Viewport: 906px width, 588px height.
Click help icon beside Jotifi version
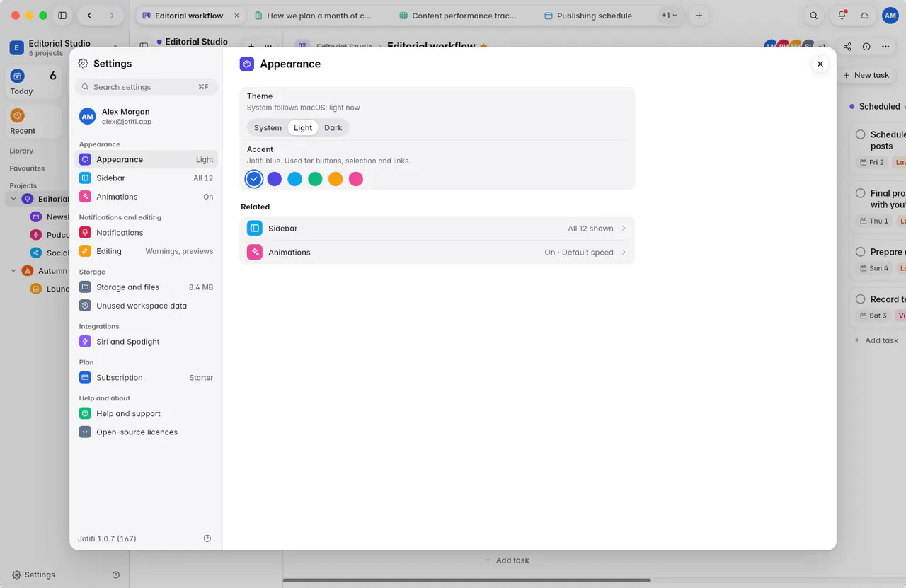click(207, 538)
